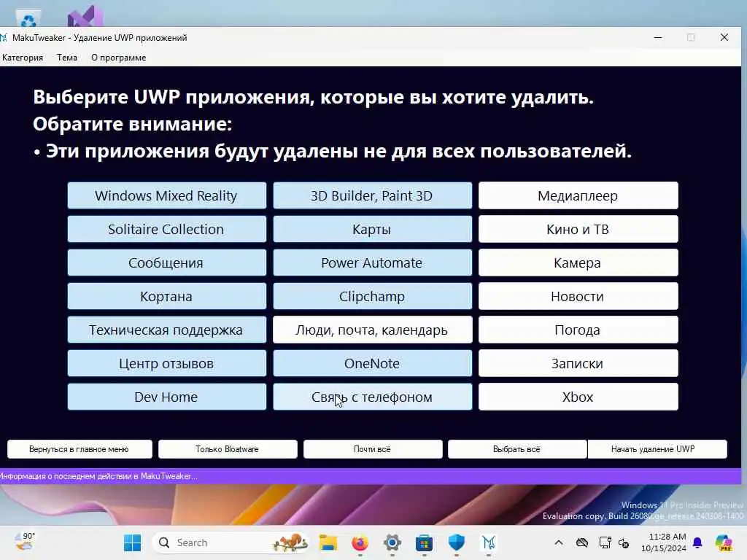This screenshot has width=747, height=560.
Task: Select Медиаплеер for removal
Action: click(578, 195)
